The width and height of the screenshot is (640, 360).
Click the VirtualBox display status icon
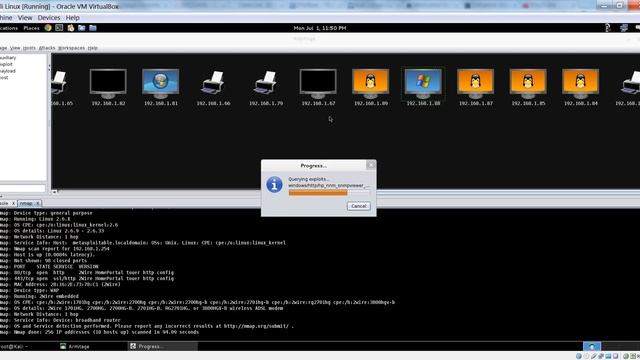616,356
